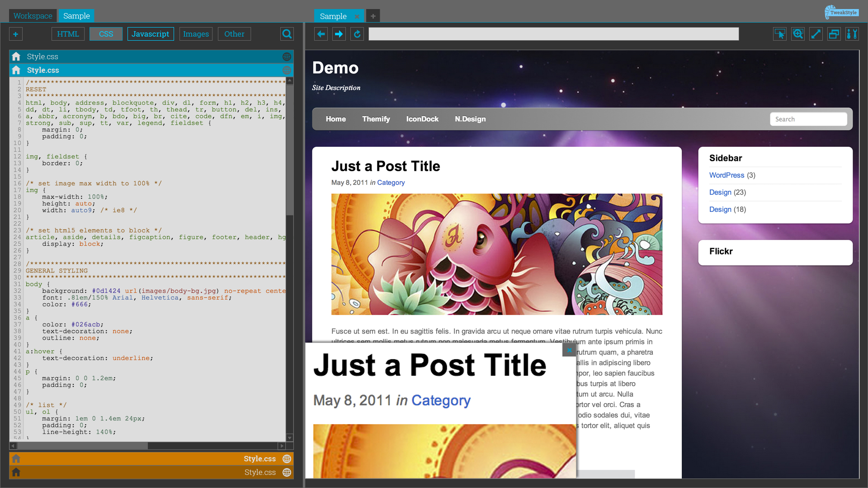The width and height of the screenshot is (868, 488).
Task: Switch to the Workspace tab
Action: click(33, 16)
